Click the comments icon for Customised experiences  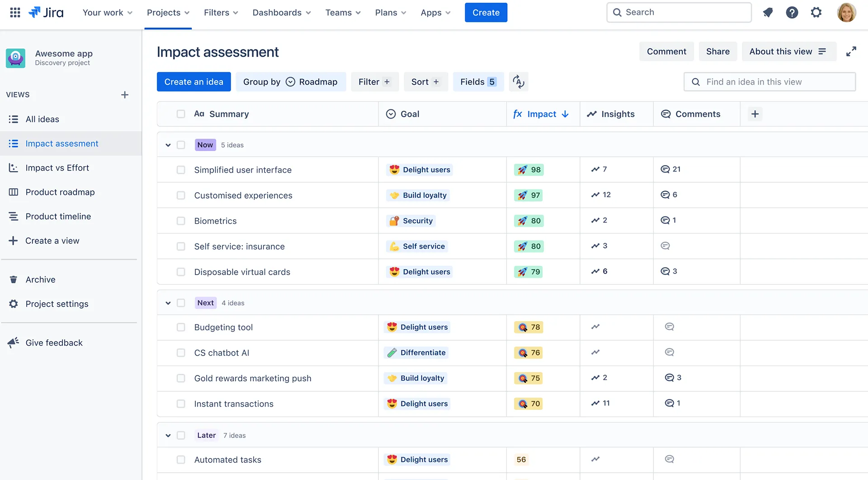[665, 195]
